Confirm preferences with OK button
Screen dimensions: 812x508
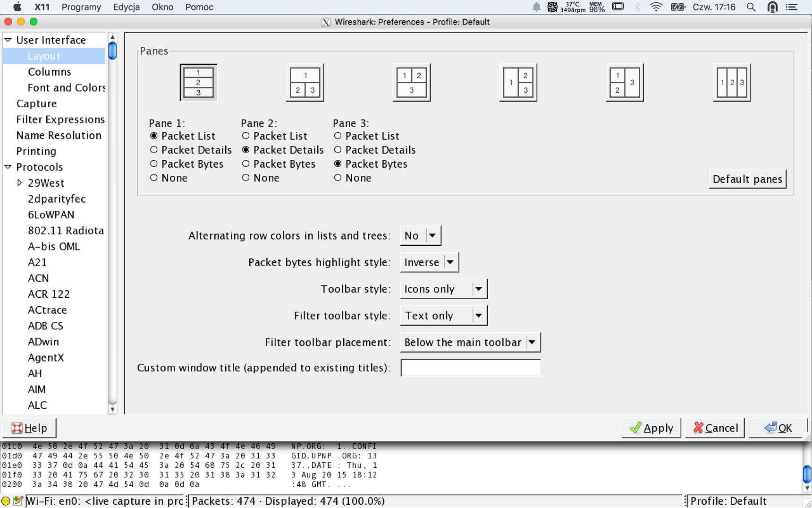pyautogui.click(x=778, y=428)
